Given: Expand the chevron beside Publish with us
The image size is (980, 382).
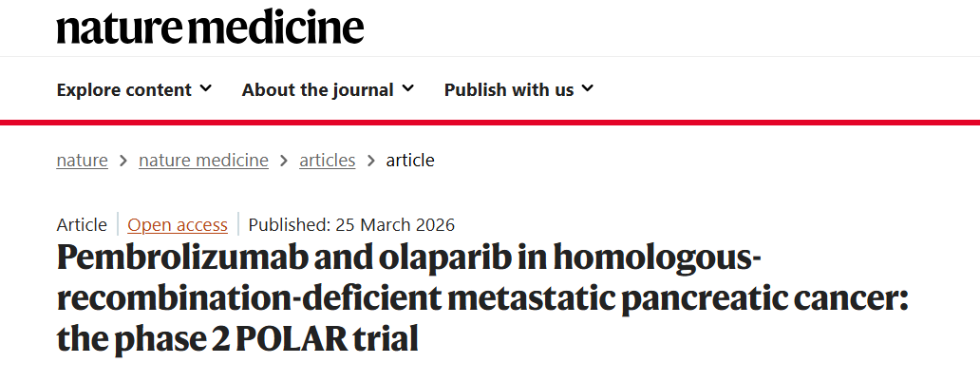Looking at the screenshot, I should [x=588, y=89].
